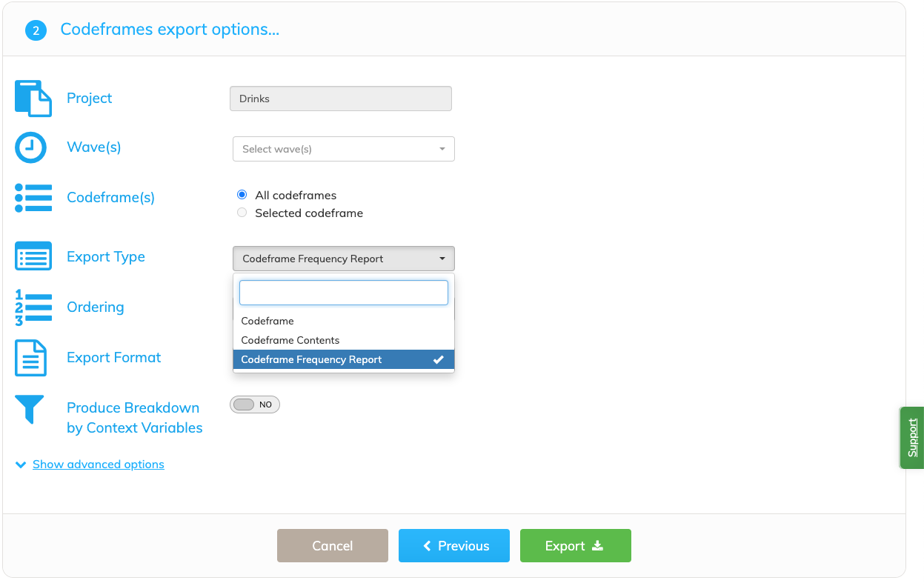The width and height of the screenshot is (924, 586).
Task: Go back with the Previous button
Action: [454, 545]
